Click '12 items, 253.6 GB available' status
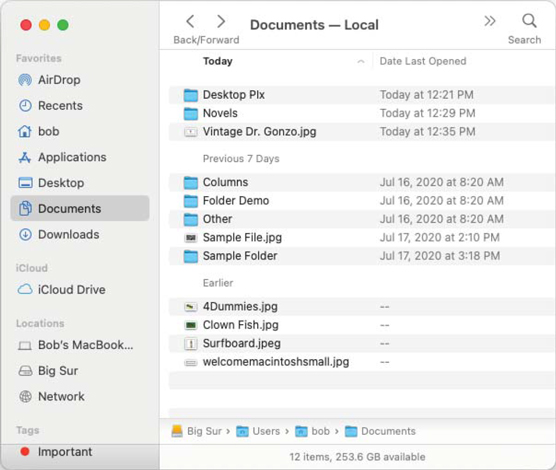 coord(357,457)
